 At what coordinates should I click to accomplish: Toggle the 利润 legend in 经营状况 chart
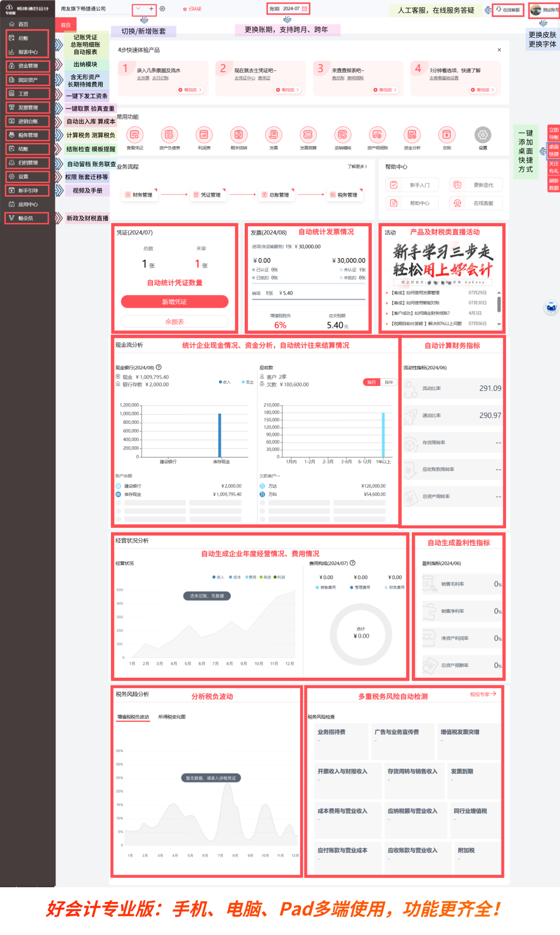279,577
